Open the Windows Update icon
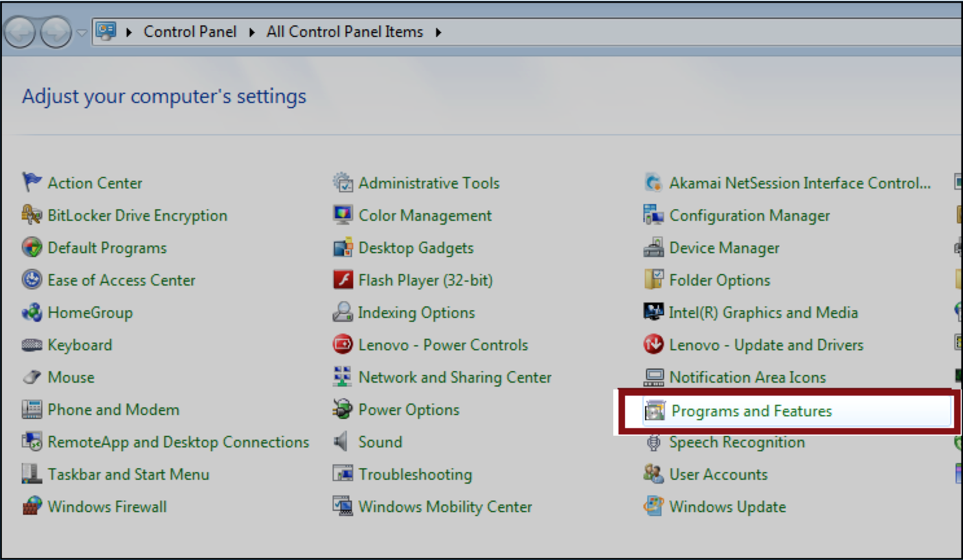The width and height of the screenshot is (963, 560). [653, 506]
